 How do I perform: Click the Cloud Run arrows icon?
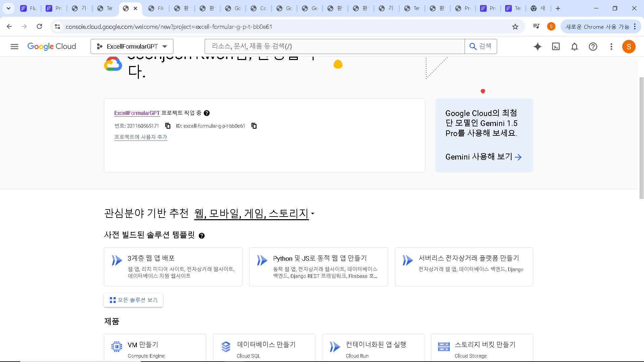pyautogui.click(x=335, y=347)
